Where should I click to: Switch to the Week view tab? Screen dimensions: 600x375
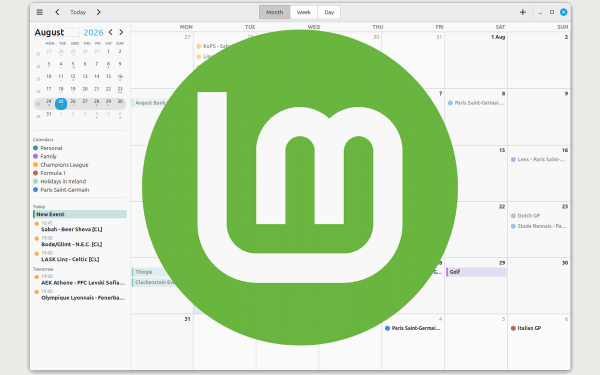pyautogui.click(x=303, y=12)
